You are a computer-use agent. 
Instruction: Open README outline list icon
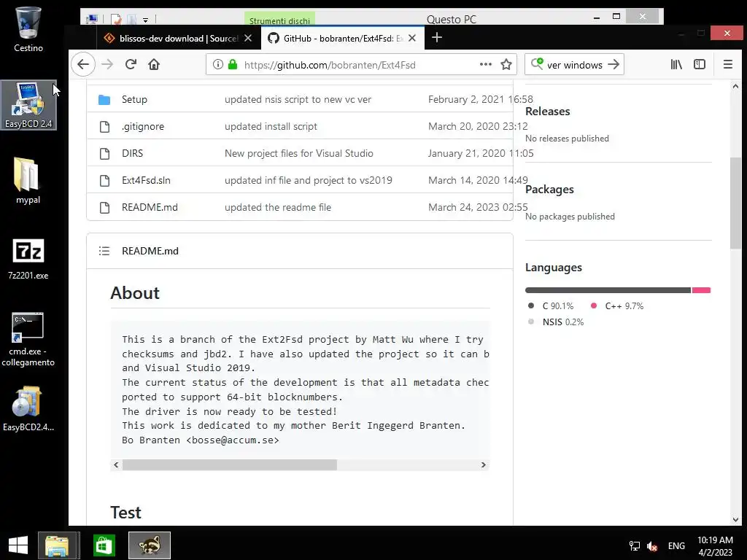pyautogui.click(x=104, y=251)
